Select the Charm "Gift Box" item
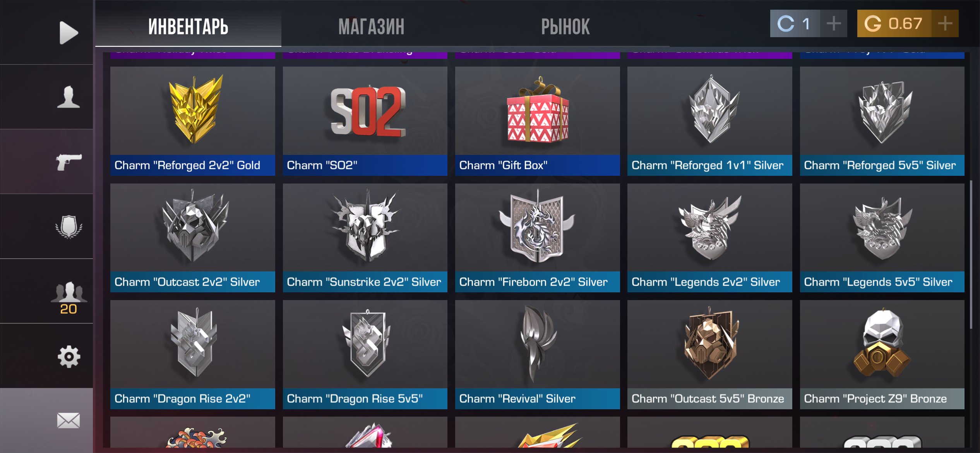The width and height of the screenshot is (980, 453). (x=537, y=121)
